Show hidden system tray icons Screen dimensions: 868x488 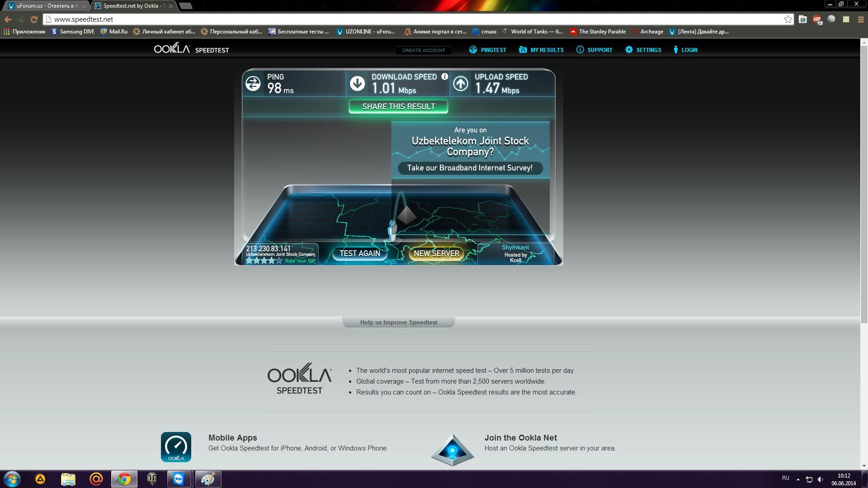[x=798, y=479]
